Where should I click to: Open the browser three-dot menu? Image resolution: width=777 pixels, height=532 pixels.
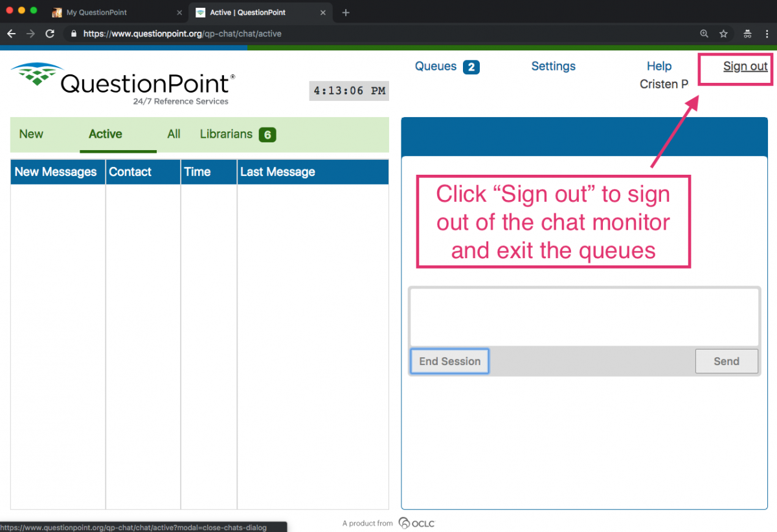(767, 34)
